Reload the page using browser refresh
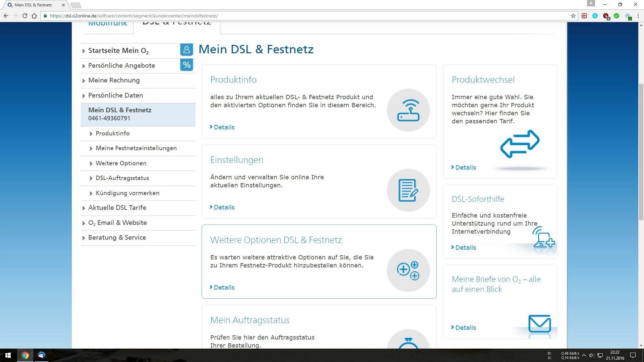The image size is (644, 362). click(24, 16)
